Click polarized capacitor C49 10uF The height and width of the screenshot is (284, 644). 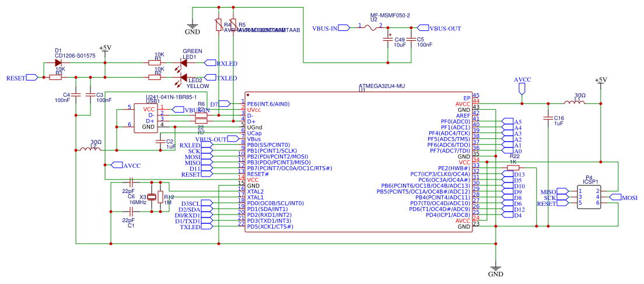388,40
